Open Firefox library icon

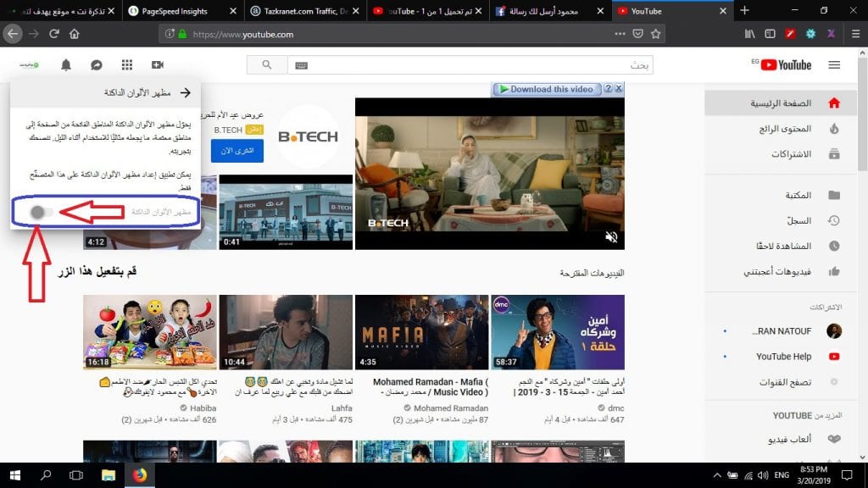click(x=749, y=34)
